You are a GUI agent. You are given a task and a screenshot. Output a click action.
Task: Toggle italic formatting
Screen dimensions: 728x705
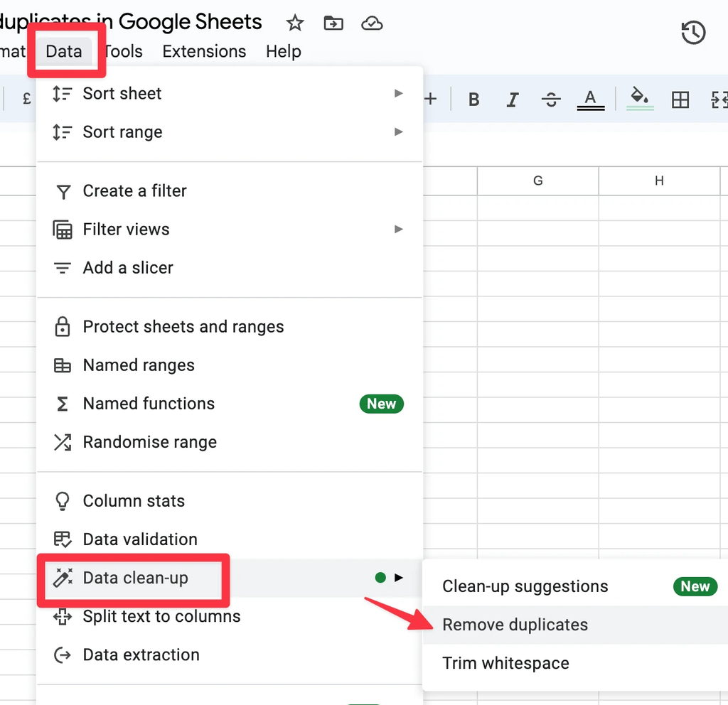click(512, 100)
